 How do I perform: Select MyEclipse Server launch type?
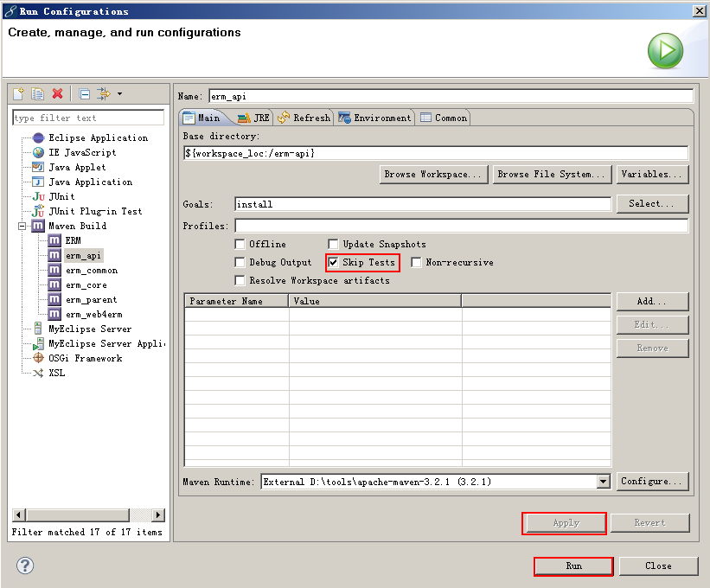tap(90, 329)
